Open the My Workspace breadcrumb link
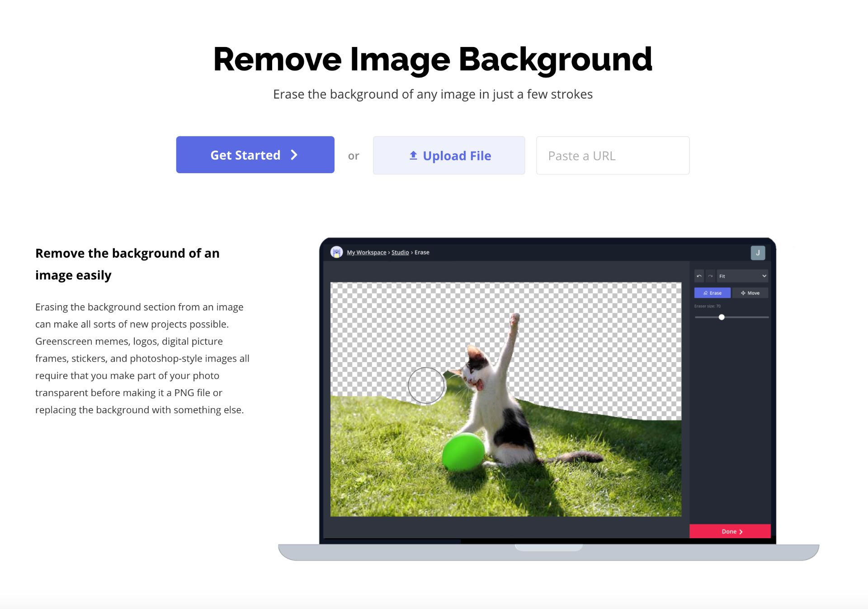The image size is (868, 609). click(x=366, y=252)
